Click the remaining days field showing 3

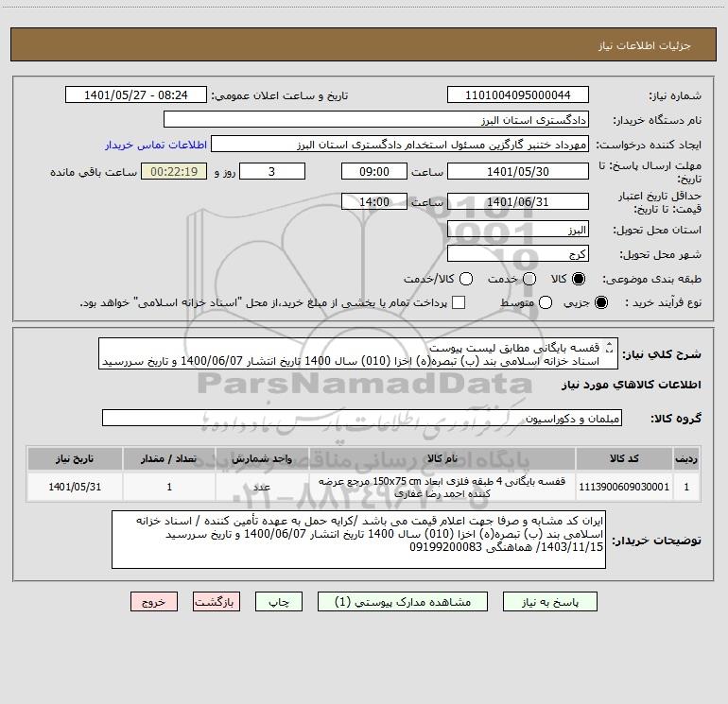(x=272, y=171)
